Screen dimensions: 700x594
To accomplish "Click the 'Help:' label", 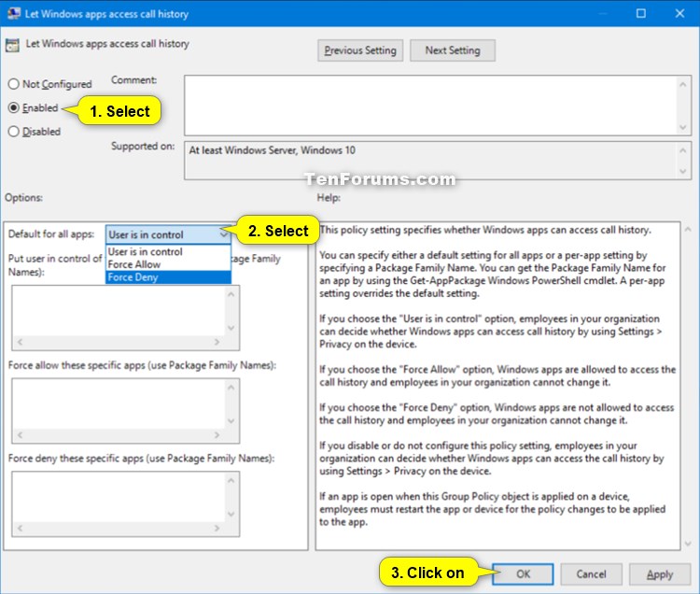I will coord(329,197).
